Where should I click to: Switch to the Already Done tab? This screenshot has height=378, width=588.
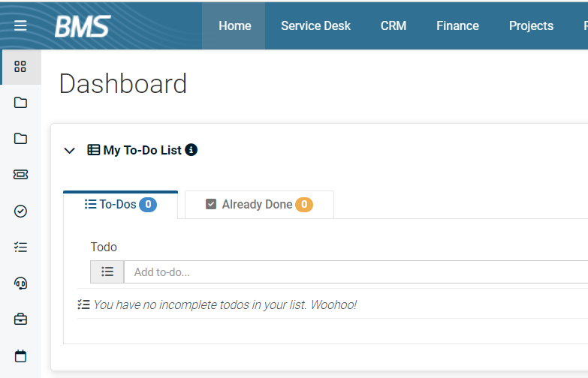(259, 205)
